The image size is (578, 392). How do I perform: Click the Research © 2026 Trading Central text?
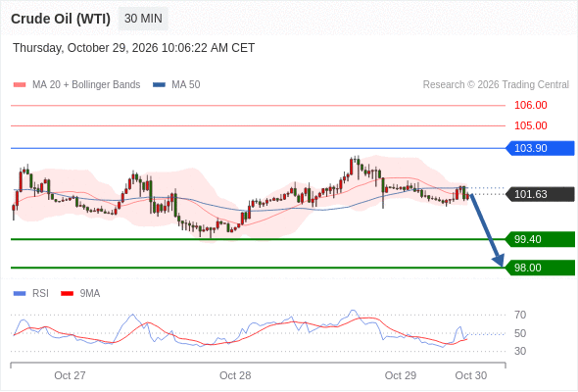tap(496, 85)
